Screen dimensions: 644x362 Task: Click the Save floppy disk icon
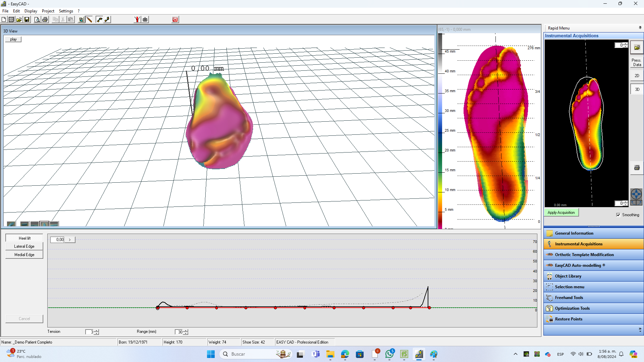[27, 19]
